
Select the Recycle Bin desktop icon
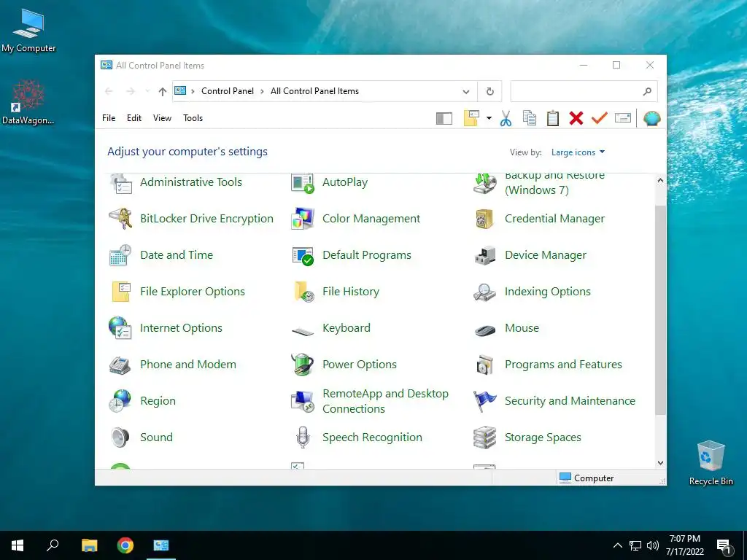coord(711,463)
